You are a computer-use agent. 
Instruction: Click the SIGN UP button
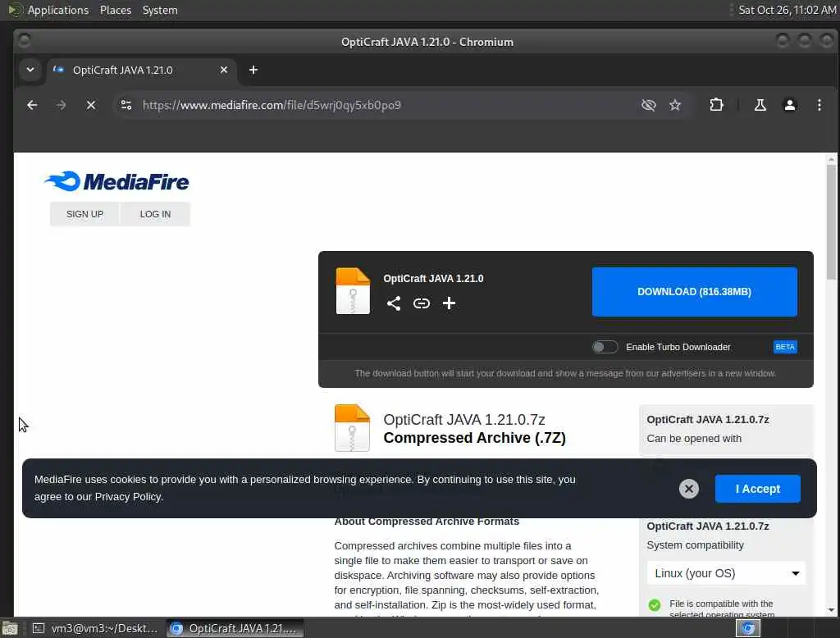84,214
